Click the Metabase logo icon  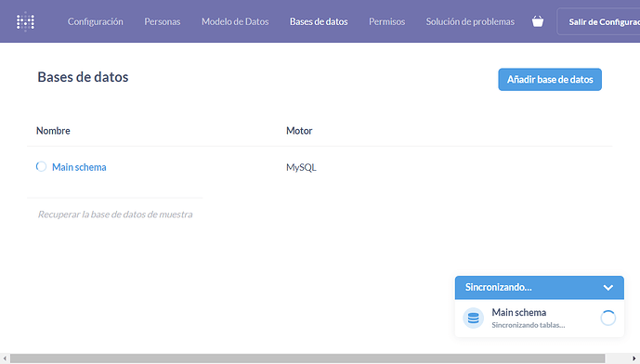click(25, 21)
